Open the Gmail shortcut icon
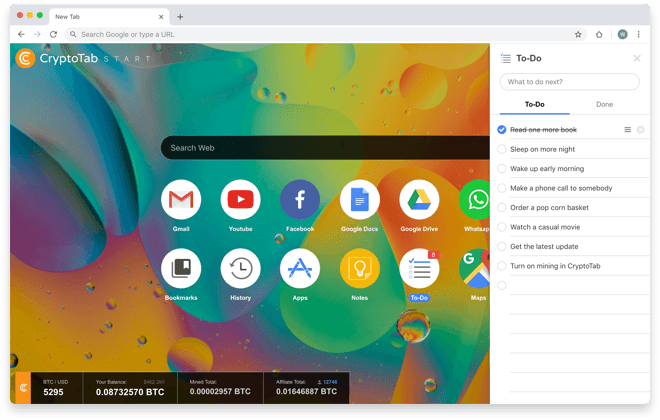This screenshot has height=420, width=660. point(181,201)
